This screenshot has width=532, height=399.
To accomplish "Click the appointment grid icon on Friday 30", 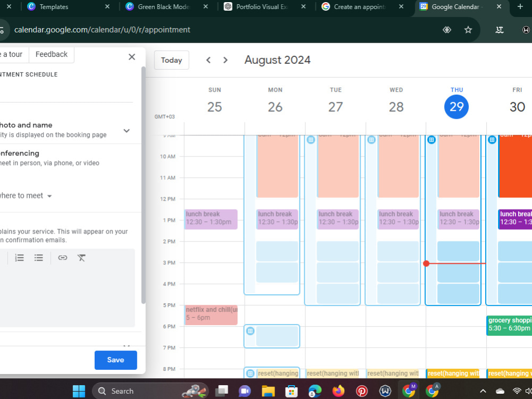I will [492, 140].
